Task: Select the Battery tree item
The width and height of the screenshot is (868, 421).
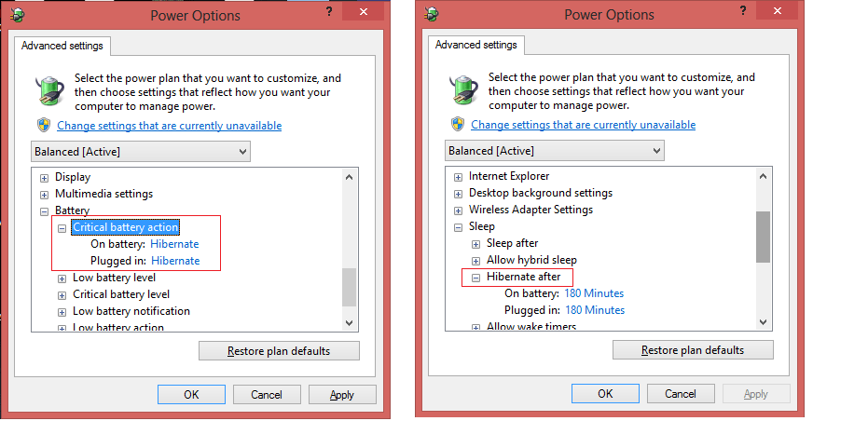Action: pyautogui.click(x=72, y=210)
